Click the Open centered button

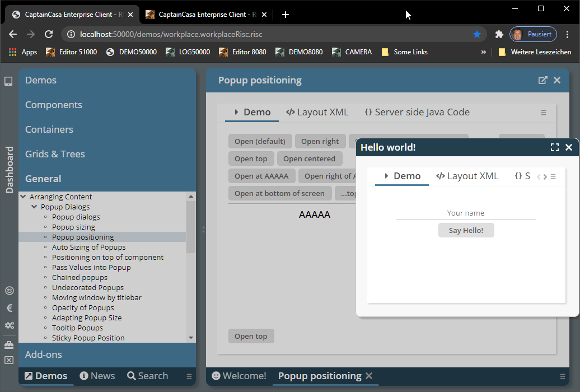click(309, 158)
